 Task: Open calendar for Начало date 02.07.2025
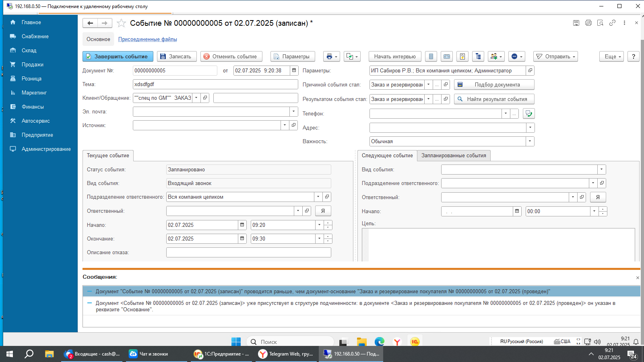242,225
